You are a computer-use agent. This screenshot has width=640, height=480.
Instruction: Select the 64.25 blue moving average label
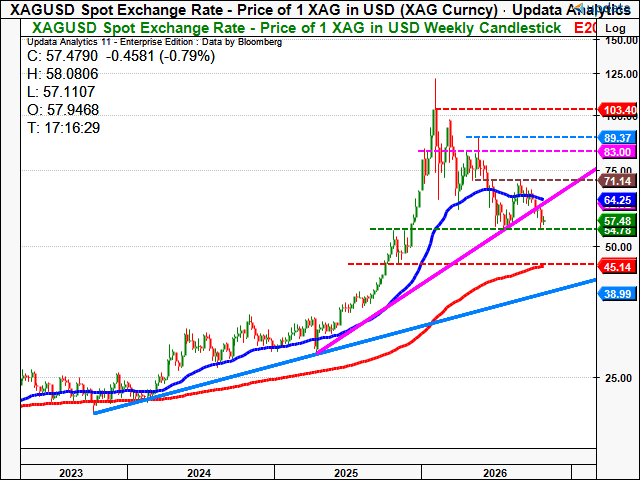point(618,200)
